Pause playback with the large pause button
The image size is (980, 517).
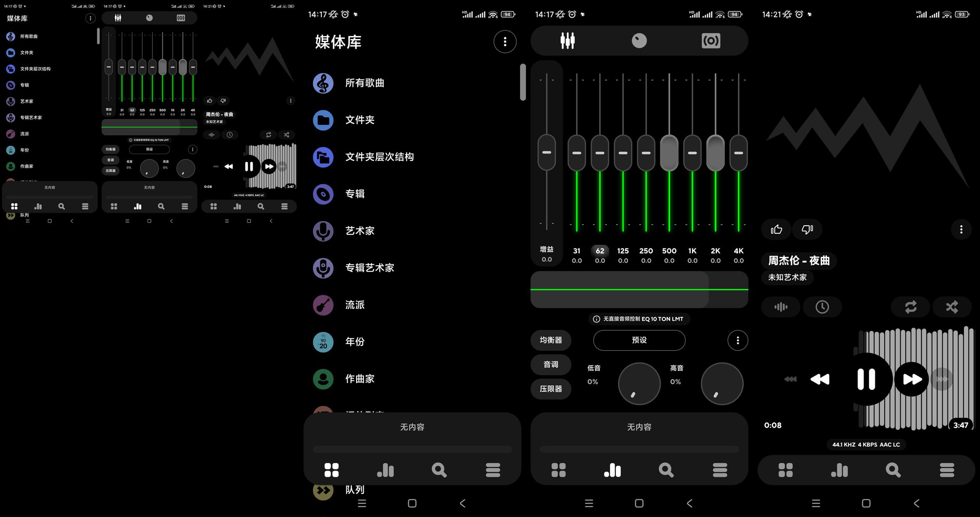866,379
